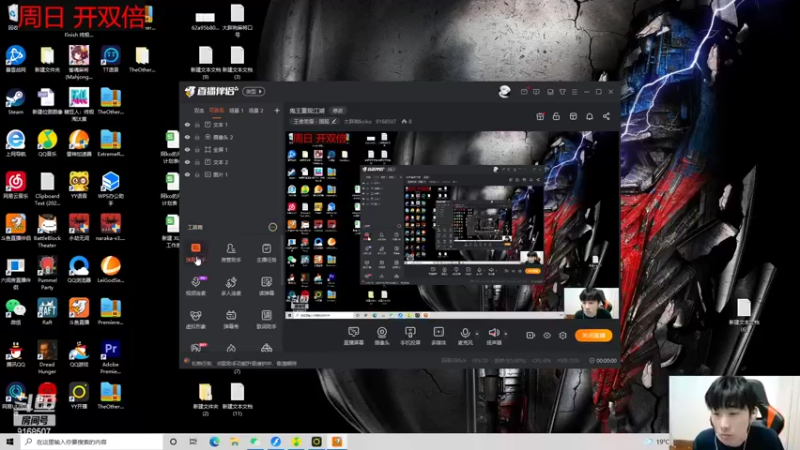Image resolution: width=800 pixels, height=450 pixels.
Task: Toggle visibility eye of 全屏 1 source
Action: 187,149
